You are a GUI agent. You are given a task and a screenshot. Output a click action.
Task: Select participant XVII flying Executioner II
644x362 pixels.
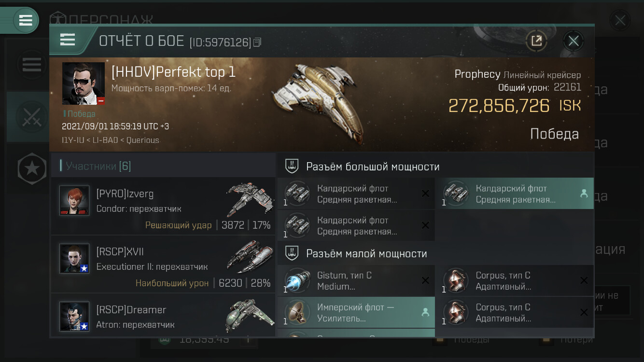point(163,264)
